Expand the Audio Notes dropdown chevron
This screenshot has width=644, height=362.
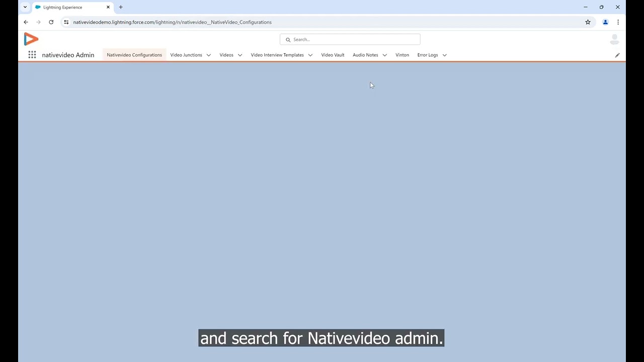(385, 55)
